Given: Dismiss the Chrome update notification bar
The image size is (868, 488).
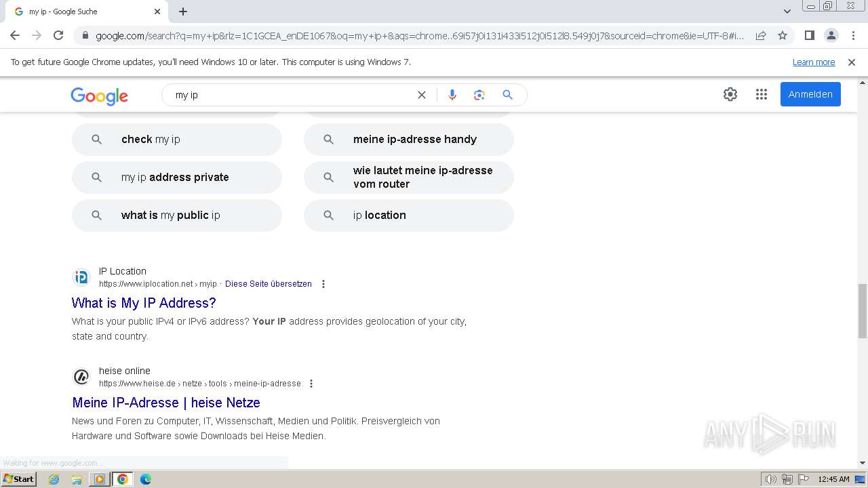Looking at the screenshot, I should 852,62.
